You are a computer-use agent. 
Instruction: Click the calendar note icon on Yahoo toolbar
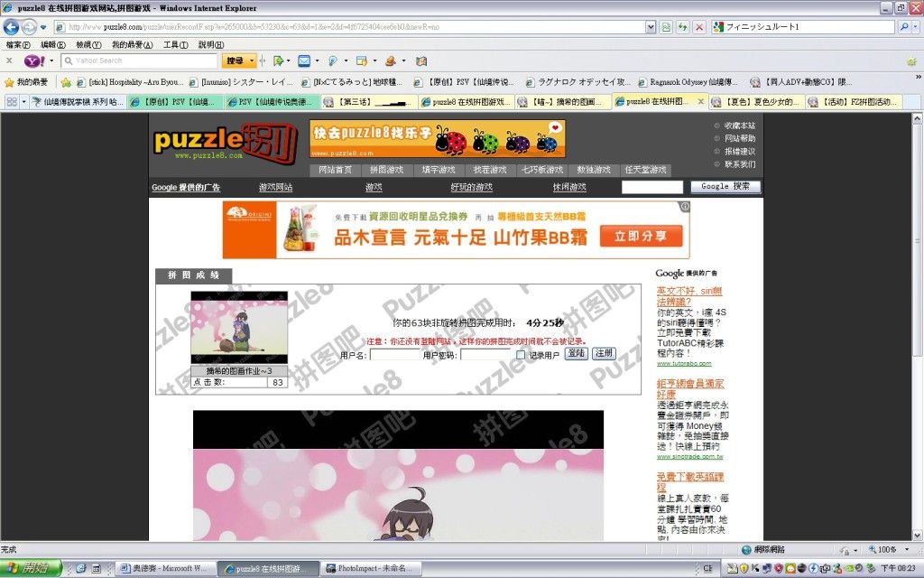362,61
